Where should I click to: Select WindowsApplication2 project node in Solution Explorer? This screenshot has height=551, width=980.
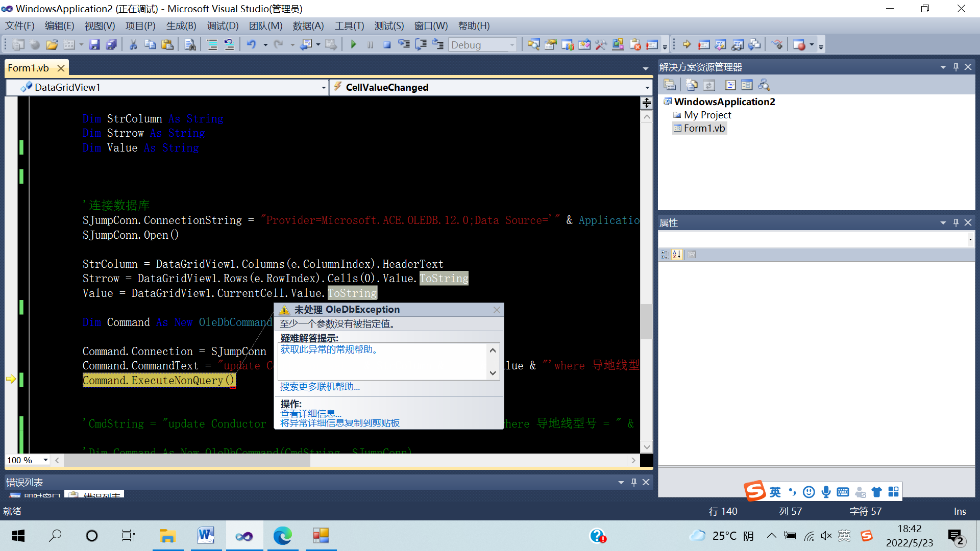(x=724, y=102)
